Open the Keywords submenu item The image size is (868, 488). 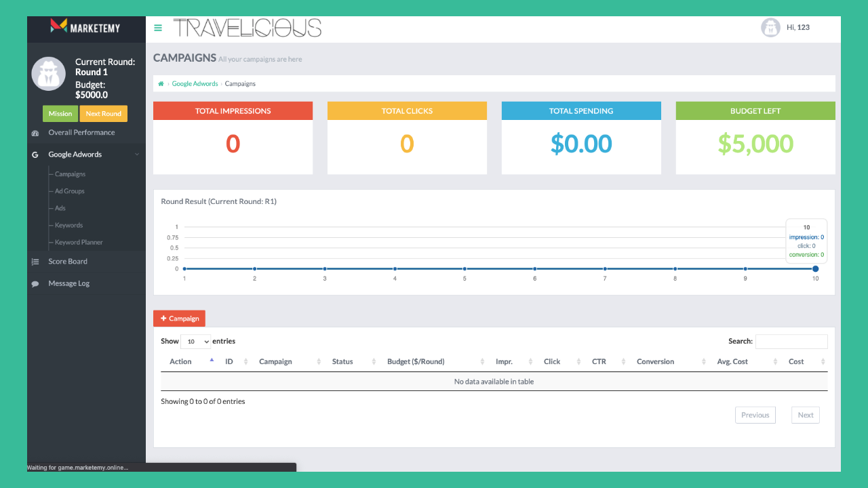tap(68, 225)
